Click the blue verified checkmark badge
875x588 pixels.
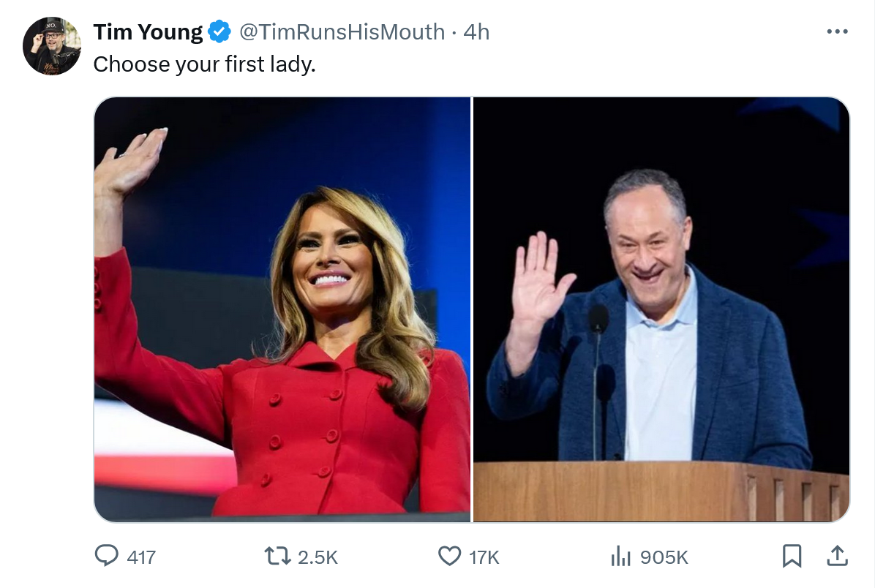coord(219,32)
